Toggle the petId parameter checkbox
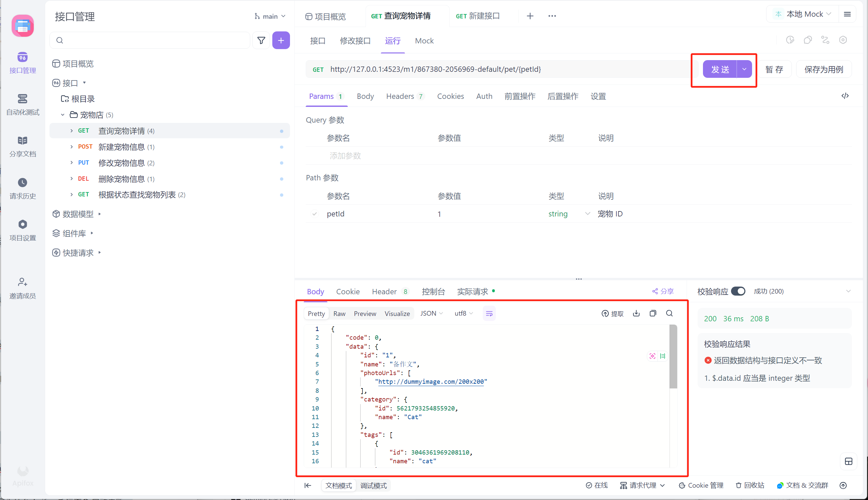Screen dimensions: 868x500 click(314, 214)
